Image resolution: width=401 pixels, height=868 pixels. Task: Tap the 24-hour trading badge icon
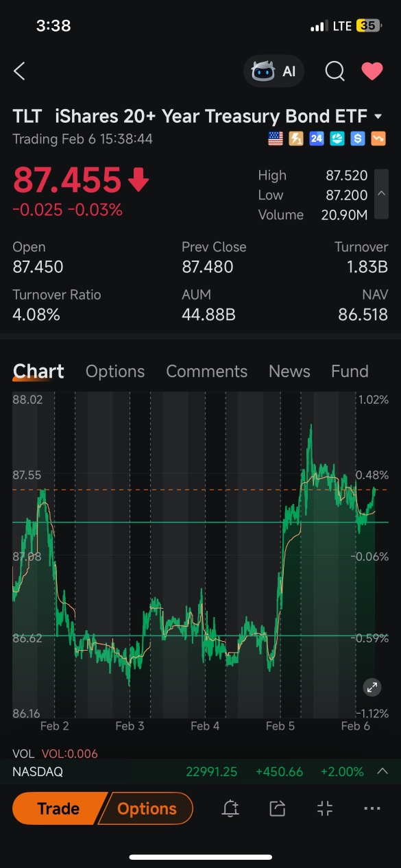tap(316, 139)
